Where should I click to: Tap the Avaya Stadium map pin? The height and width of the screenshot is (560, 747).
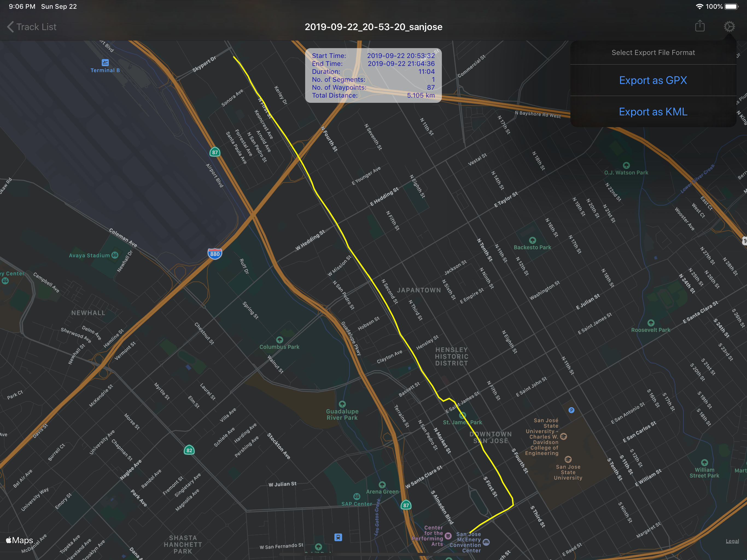pos(115,255)
